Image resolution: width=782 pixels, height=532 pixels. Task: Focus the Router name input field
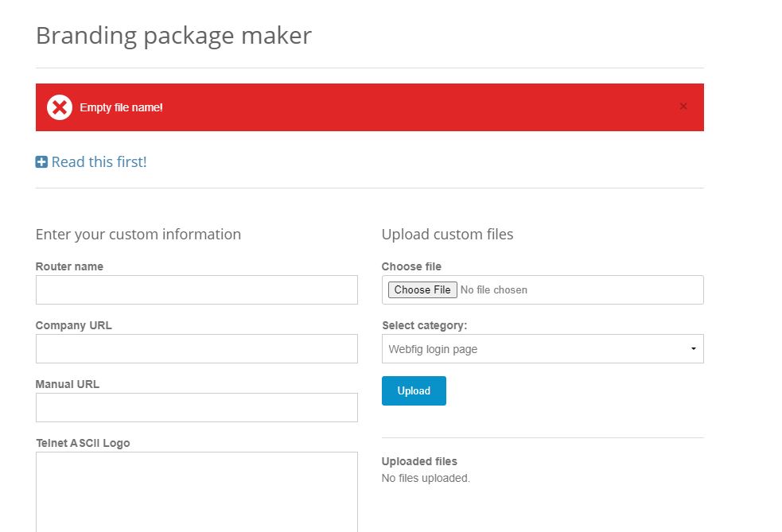click(196, 289)
